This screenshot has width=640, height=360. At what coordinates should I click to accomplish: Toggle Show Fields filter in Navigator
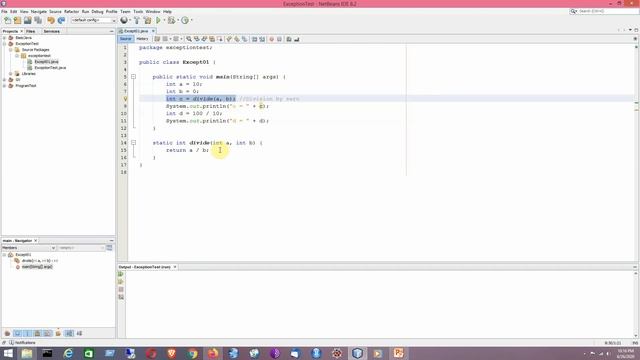coord(18,333)
